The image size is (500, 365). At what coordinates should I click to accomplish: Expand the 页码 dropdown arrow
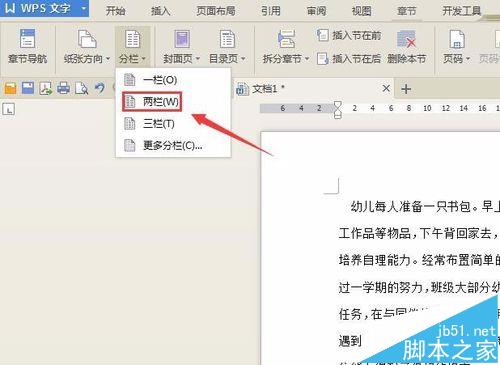[468, 59]
